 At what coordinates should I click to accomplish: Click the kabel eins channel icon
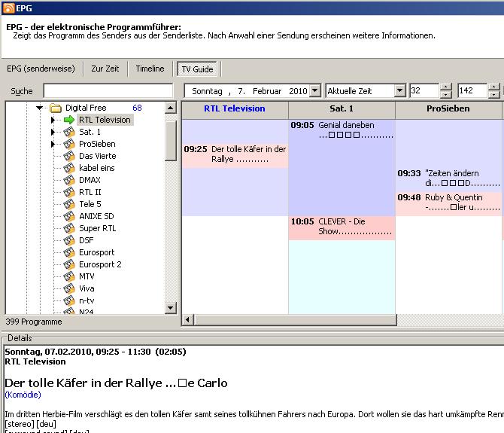(69, 168)
